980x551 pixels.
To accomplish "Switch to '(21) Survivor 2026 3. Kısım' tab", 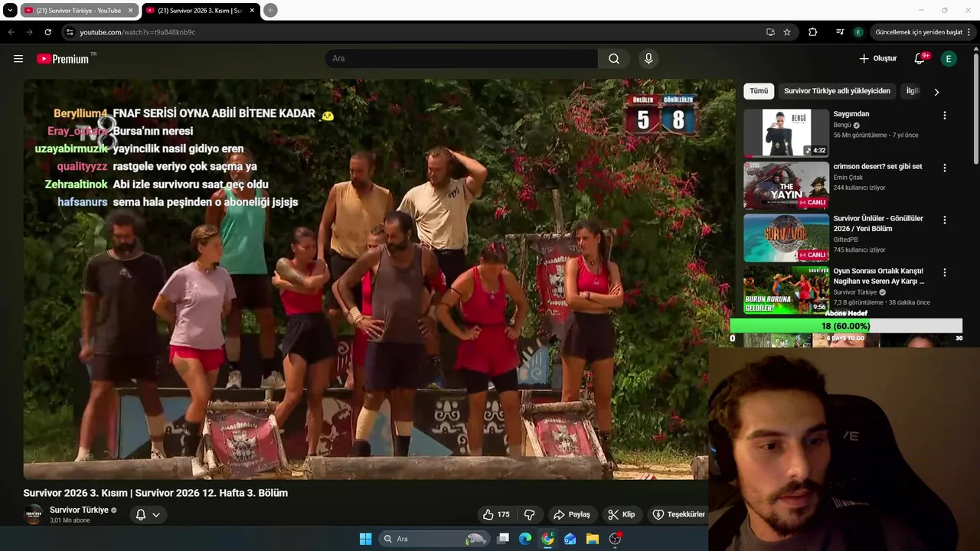I will coord(201,10).
